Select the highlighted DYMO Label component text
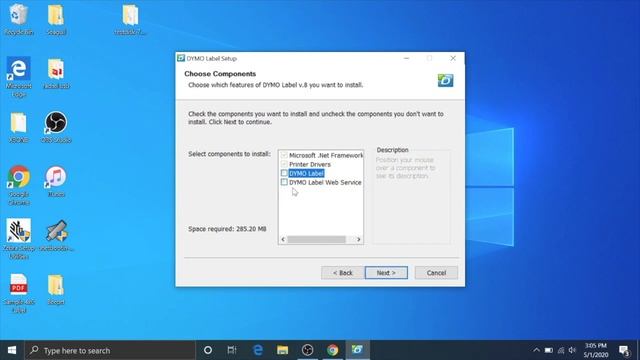 [x=306, y=173]
